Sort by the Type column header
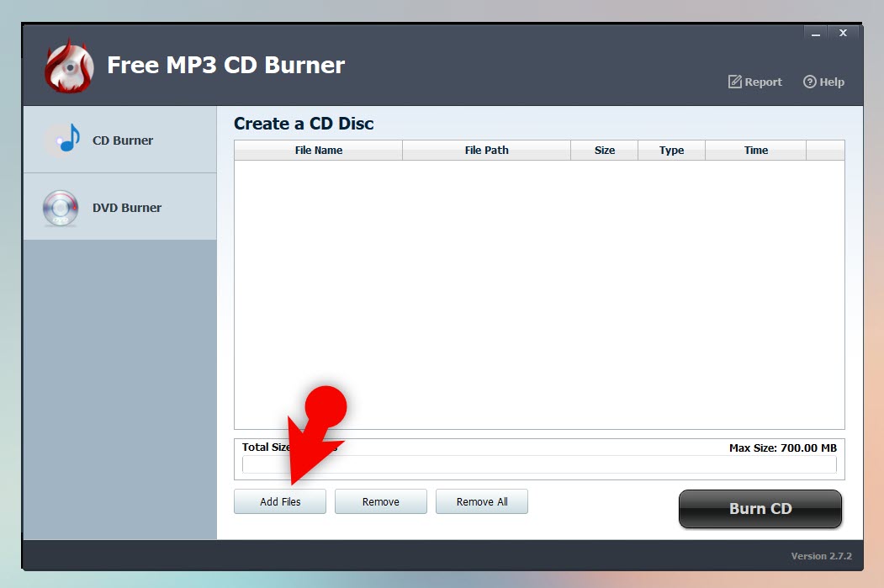Image resolution: width=884 pixels, height=588 pixels. click(671, 150)
